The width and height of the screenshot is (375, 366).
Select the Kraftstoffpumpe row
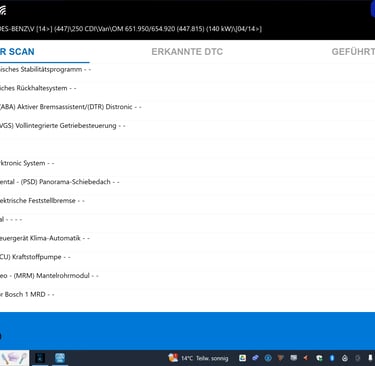(187, 257)
